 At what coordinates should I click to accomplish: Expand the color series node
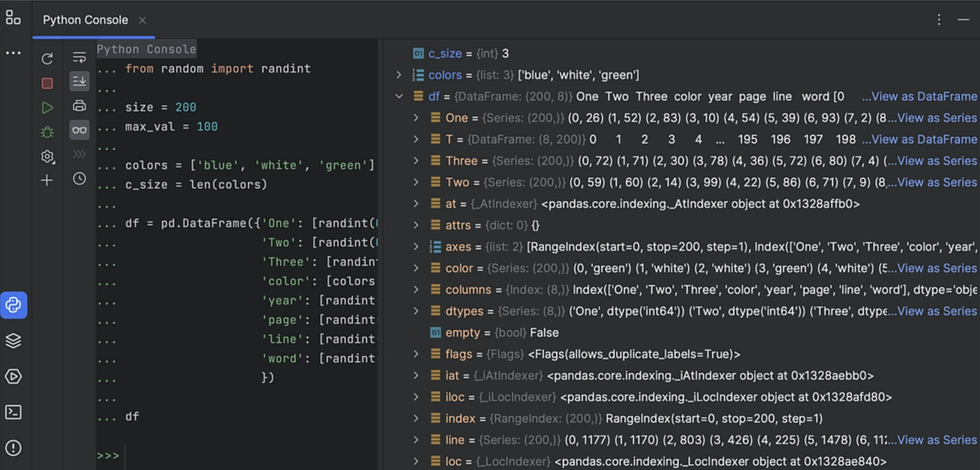tap(416, 268)
